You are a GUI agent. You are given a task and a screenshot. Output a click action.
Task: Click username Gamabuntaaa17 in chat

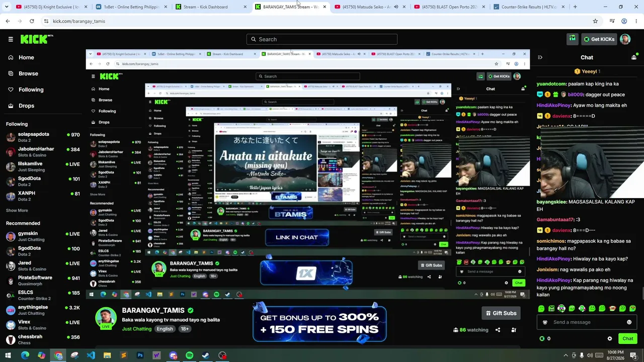555,220
